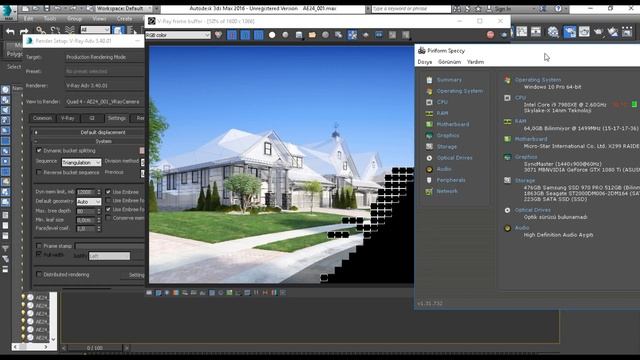Open Target Production Rendering Mode dropdown

pos(104,57)
